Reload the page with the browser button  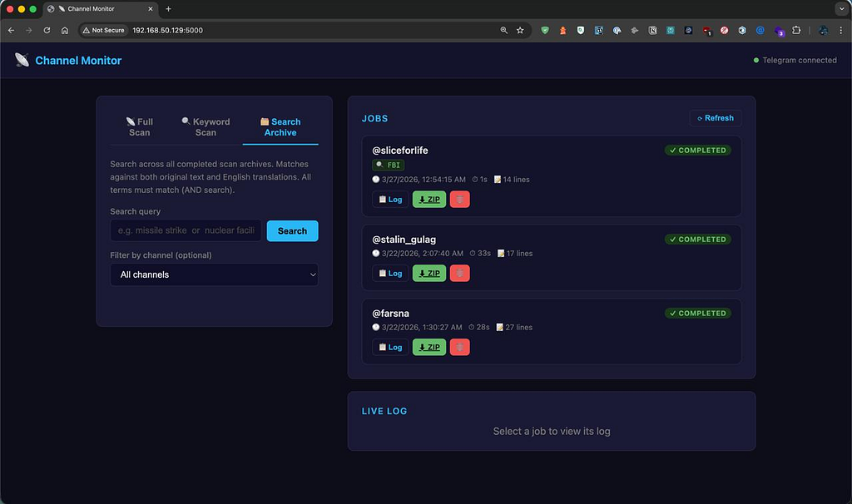pos(47,31)
